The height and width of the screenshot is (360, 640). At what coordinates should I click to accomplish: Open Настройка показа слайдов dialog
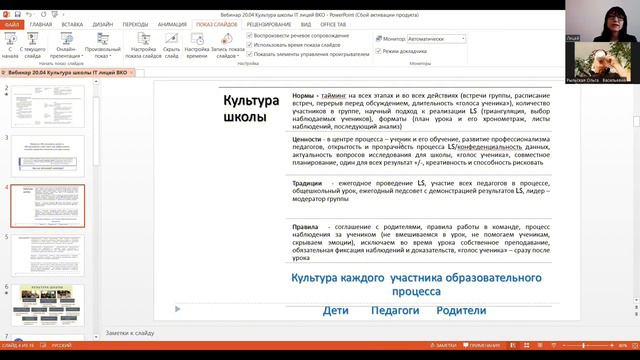pos(143,45)
